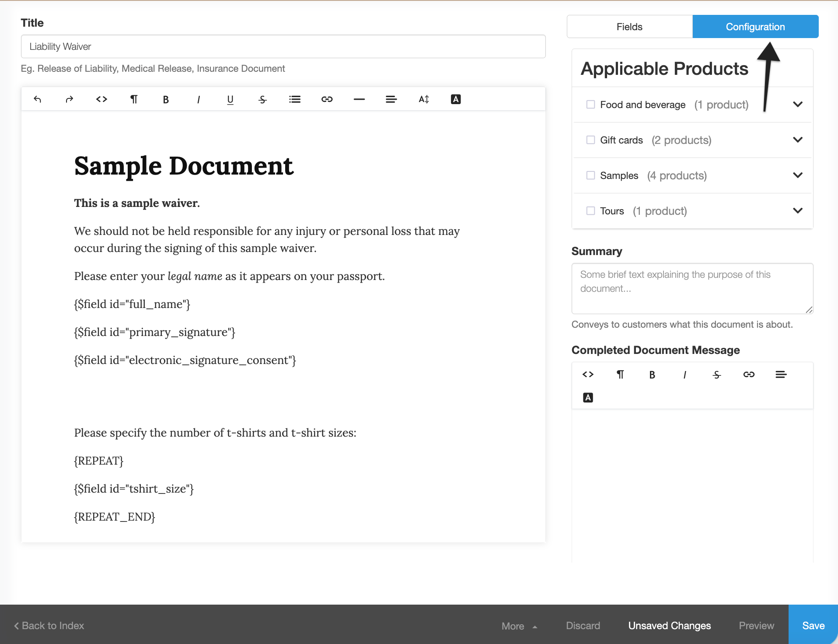Insert a bulleted list

[295, 99]
